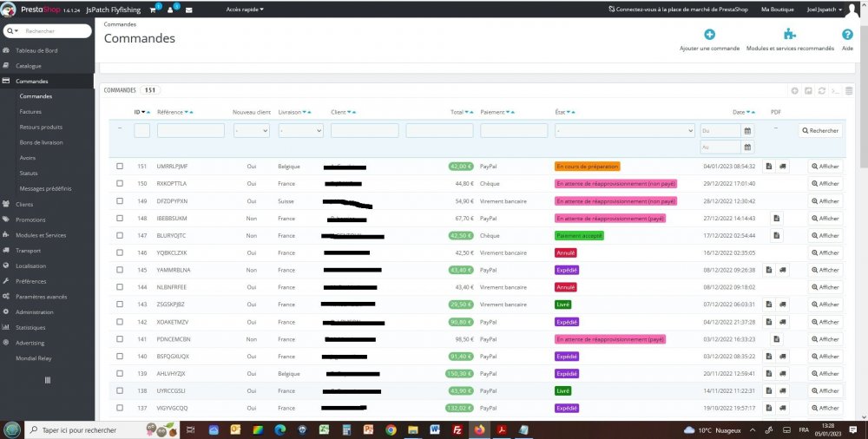
Task: Tick the checkbox for order 151
Action: pos(120,166)
